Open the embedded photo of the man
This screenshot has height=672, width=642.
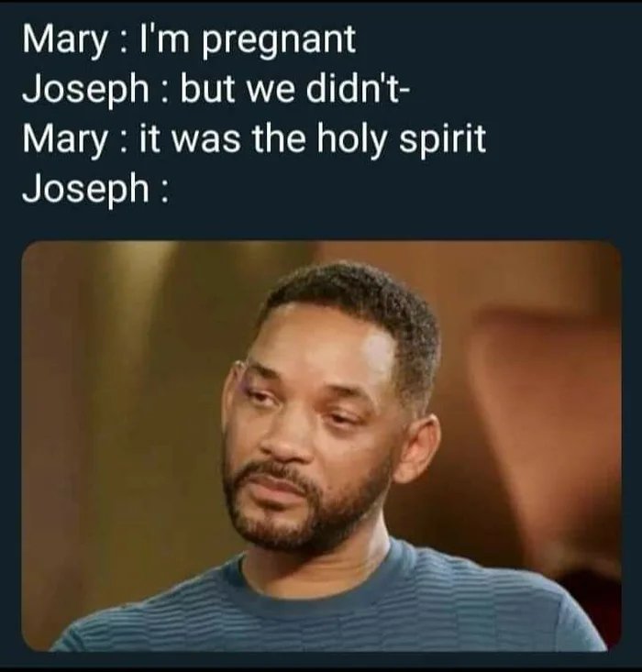(321, 446)
